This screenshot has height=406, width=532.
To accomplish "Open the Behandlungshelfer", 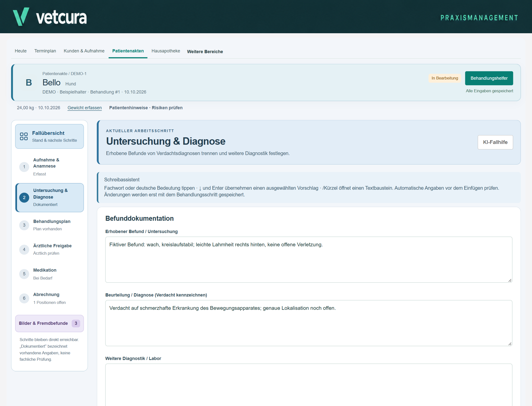I will [x=489, y=78].
